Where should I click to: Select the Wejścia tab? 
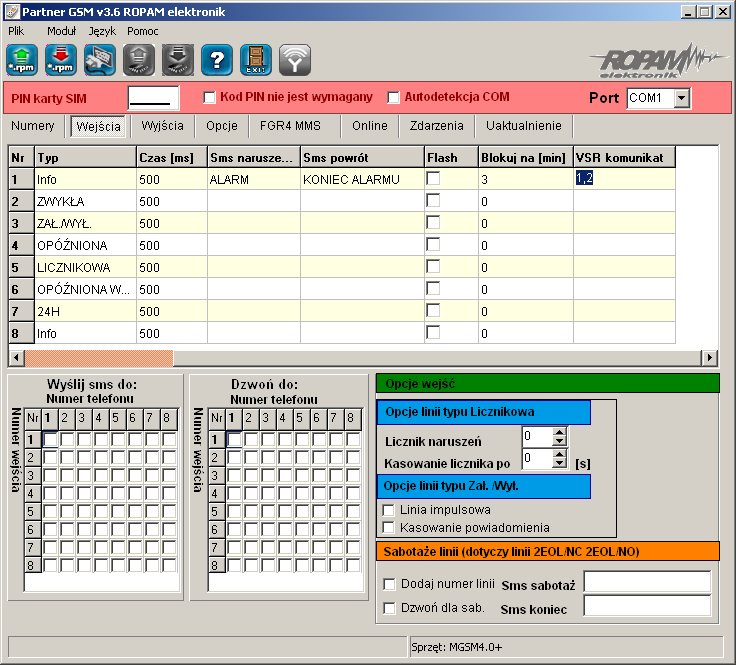[98, 126]
